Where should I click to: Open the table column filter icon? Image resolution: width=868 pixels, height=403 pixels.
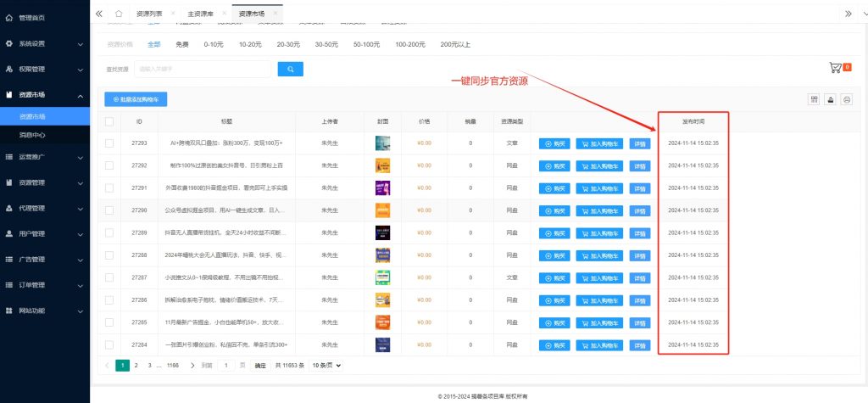click(815, 99)
